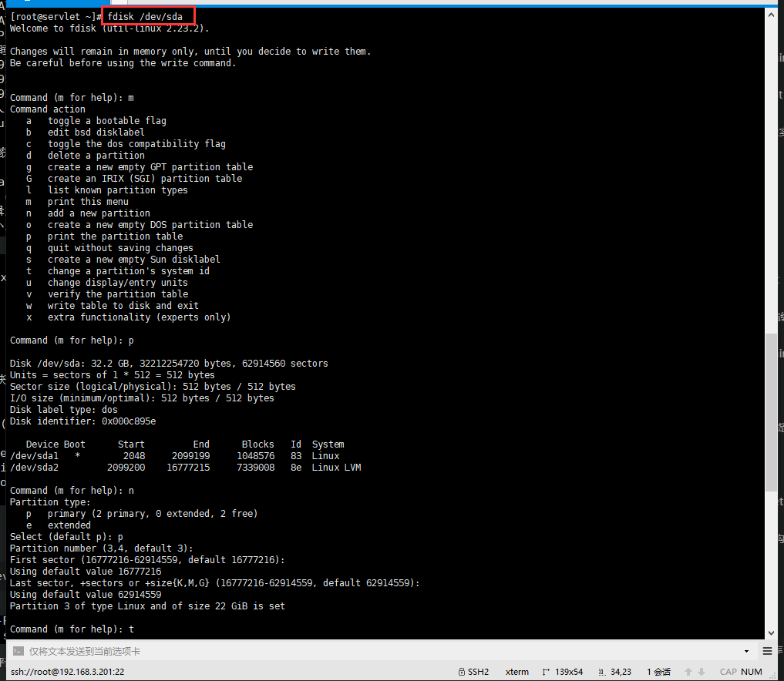Open the compose bar hamburger menu
The image size is (784, 681).
click(x=767, y=652)
